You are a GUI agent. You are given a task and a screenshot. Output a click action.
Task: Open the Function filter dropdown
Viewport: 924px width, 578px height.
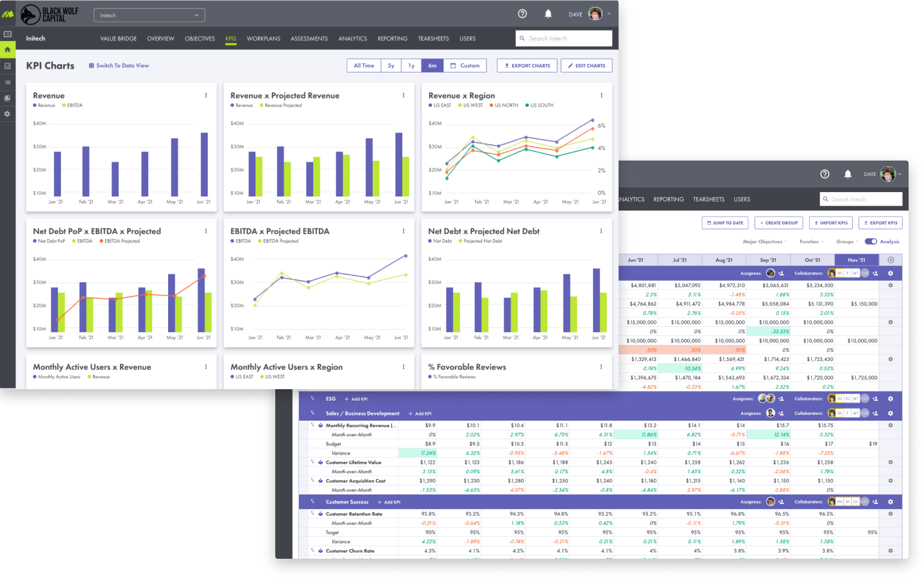(812, 241)
